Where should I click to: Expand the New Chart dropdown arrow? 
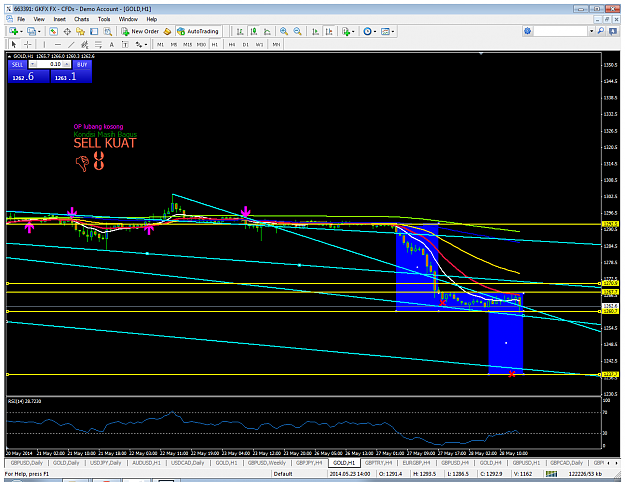(x=21, y=31)
